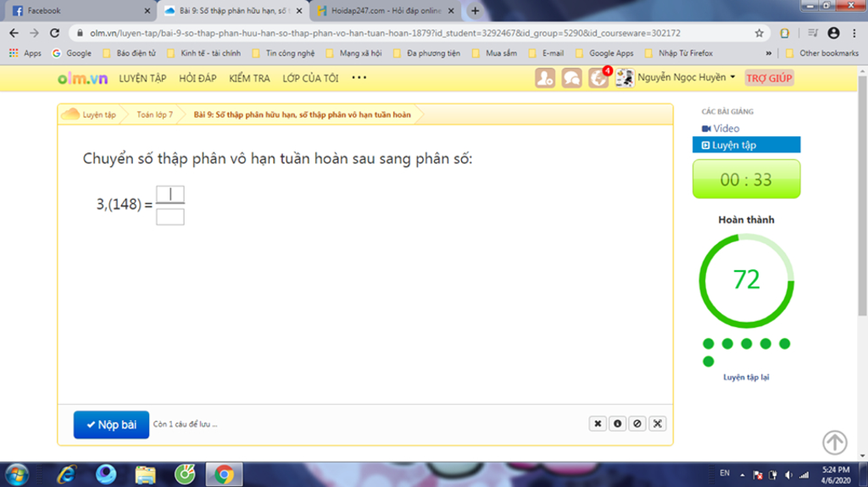This screenshot has height=487, width=868.
Task: Open Tin công nghệ bookmark folder
Action: coord(283,53)
